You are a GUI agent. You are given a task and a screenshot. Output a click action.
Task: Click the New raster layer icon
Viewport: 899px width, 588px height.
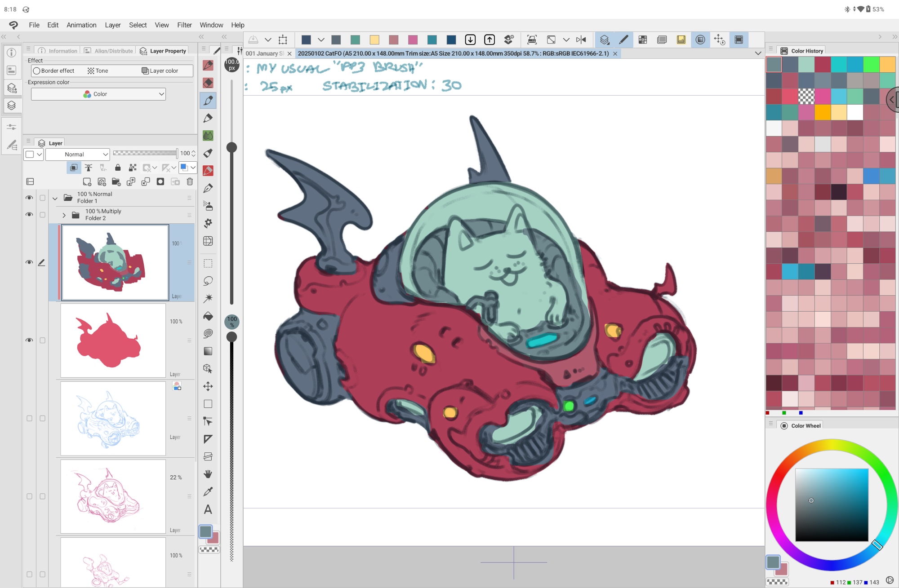[x=87, y=181]
